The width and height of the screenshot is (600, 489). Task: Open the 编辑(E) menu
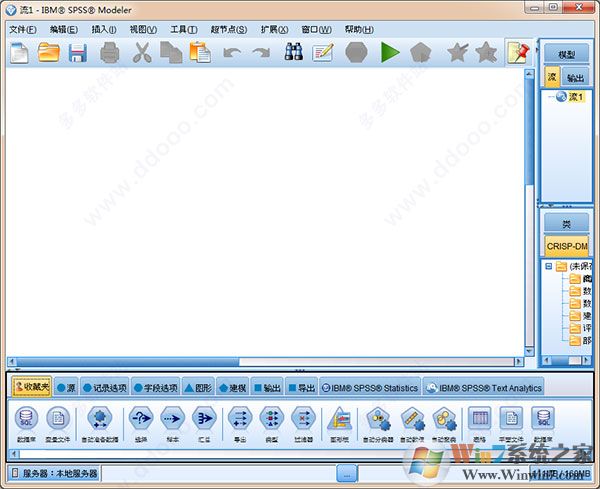(x=64, y=29)
